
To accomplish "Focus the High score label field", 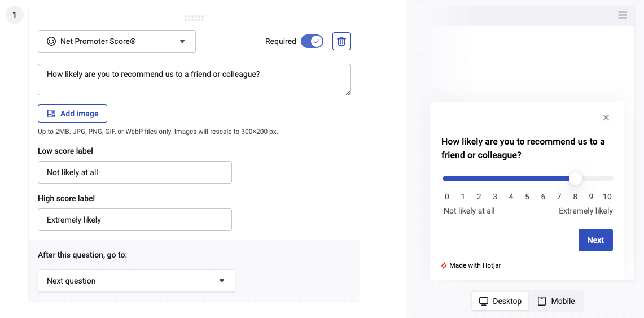I will click(x=135, y=220).
